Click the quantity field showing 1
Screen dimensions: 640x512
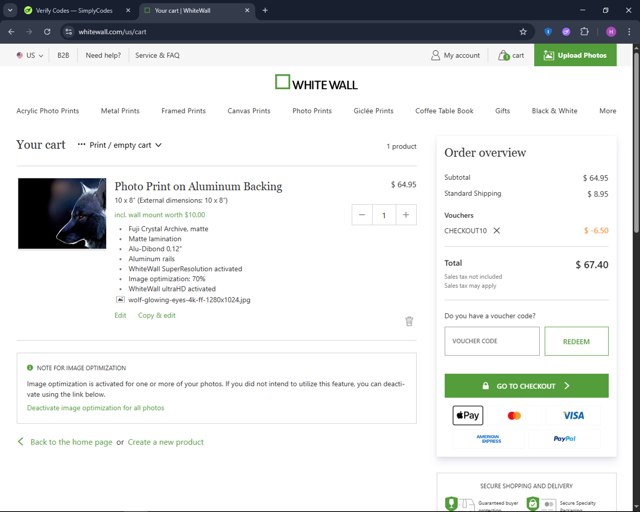click(x=384, y=215)
